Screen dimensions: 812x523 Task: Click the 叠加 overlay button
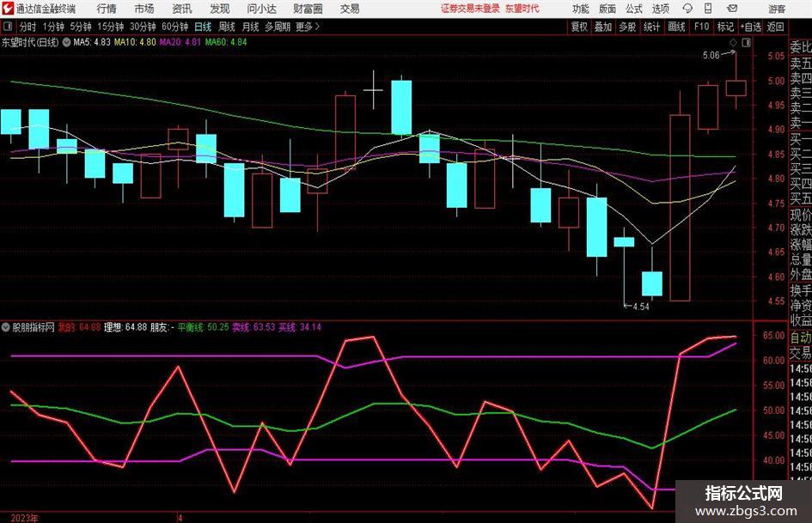[603, 27]
